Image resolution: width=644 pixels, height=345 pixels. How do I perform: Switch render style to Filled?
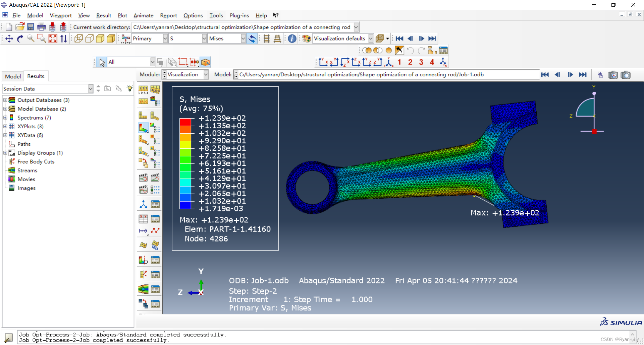[x=100, y=39]
